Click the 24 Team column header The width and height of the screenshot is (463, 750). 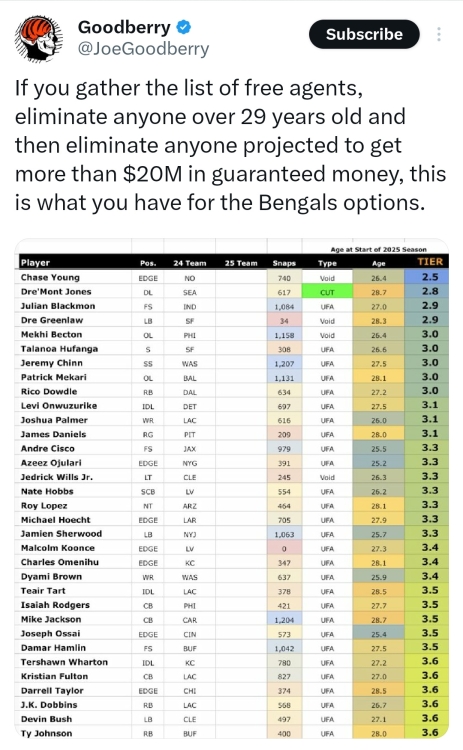click(190, 263)
